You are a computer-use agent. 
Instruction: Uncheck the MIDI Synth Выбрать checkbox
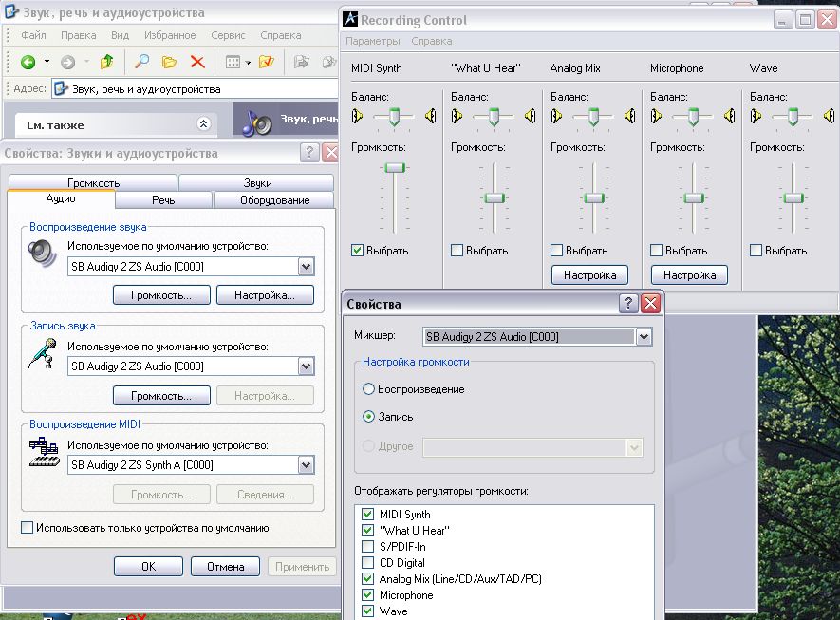[x=358, y=251]
